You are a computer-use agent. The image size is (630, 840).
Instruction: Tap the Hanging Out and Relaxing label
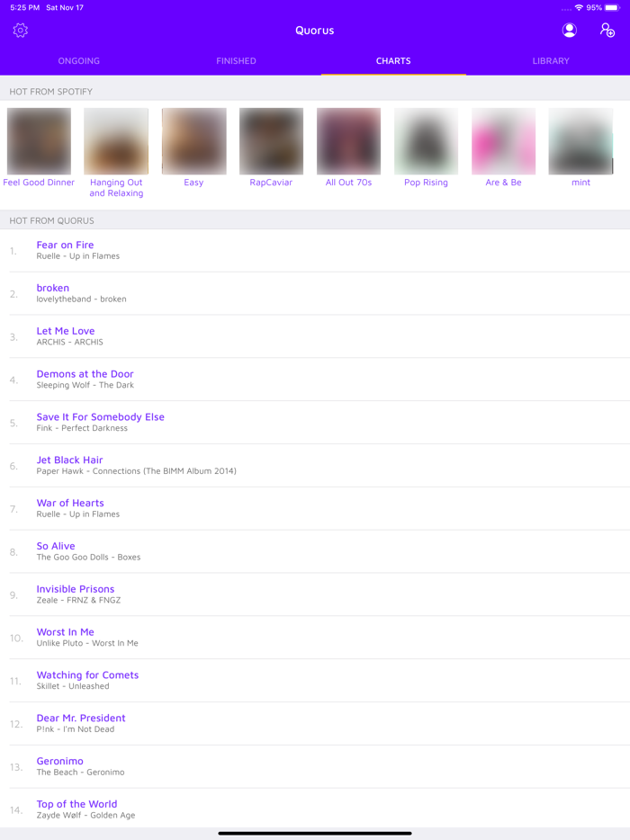[x=116, y=187]
